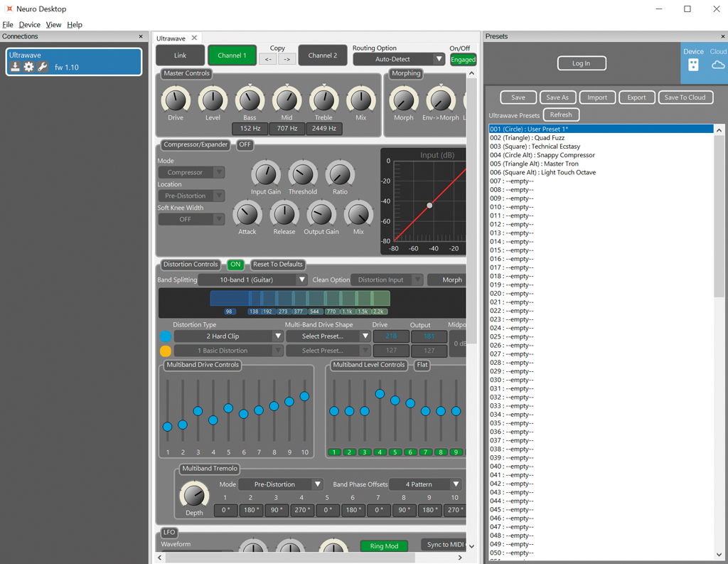Image resolution: width=728 pixels, height=564 pixels.
Task: Toggle the Ring Mod button
Action: 384,546
